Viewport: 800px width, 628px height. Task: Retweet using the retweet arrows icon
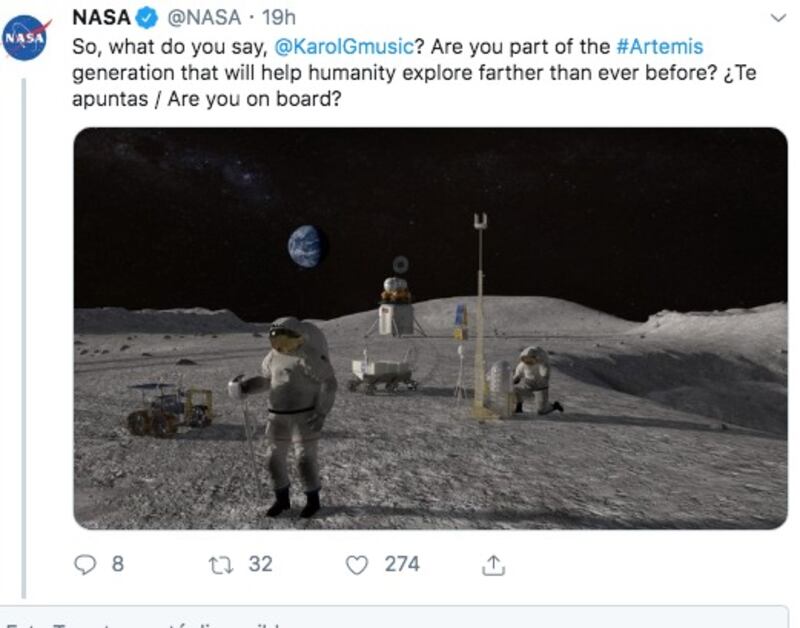221,565
